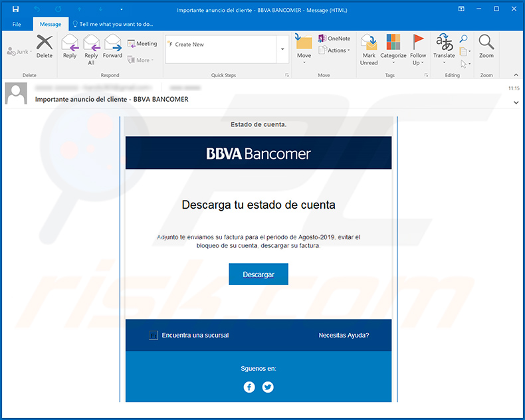Click the Descargar button in the email

259,274
